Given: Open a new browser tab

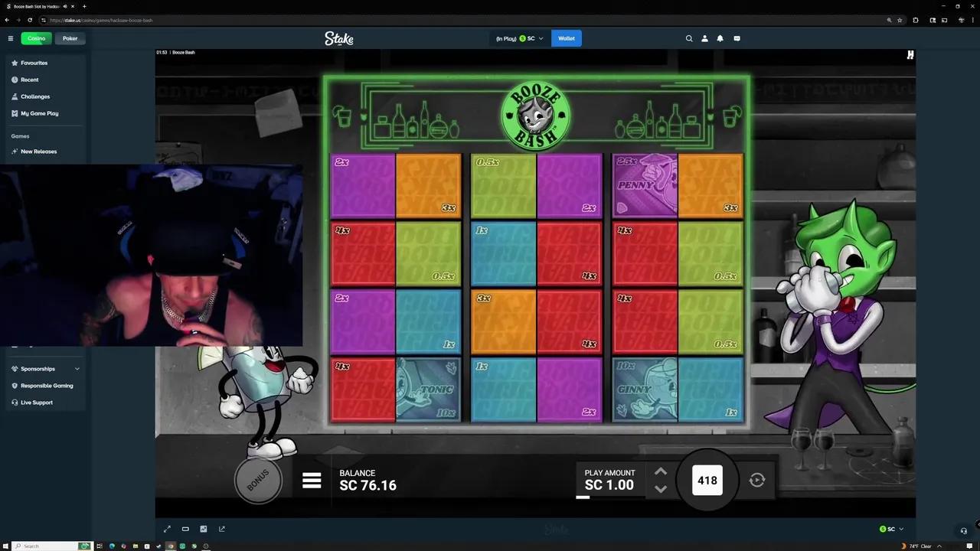Looking at the screenshot, I should click(84, 6).
